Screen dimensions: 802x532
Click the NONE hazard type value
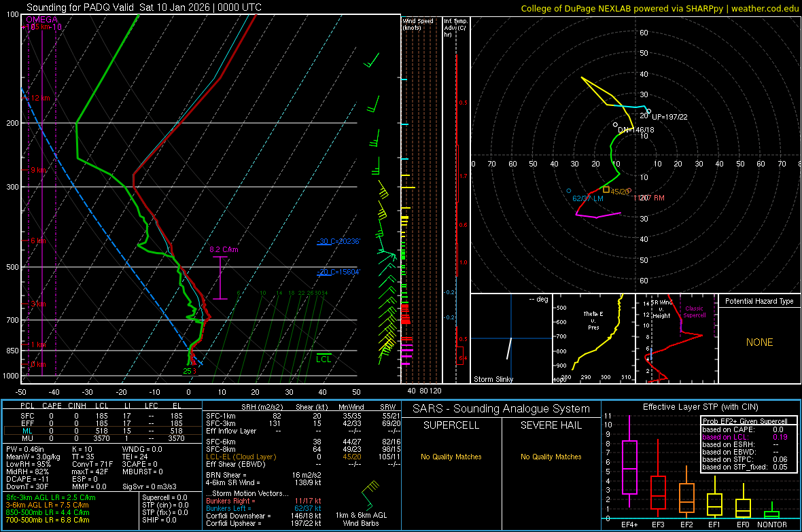click(760, 342)
